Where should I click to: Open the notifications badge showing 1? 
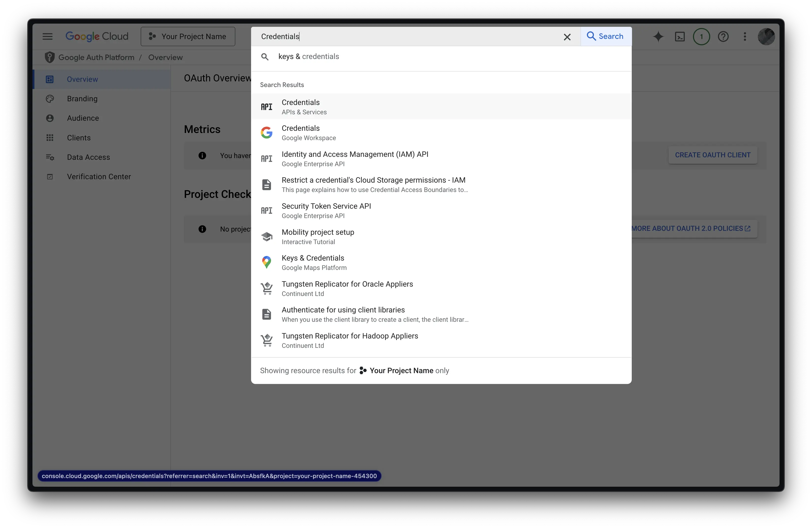(x=701, y=36)
